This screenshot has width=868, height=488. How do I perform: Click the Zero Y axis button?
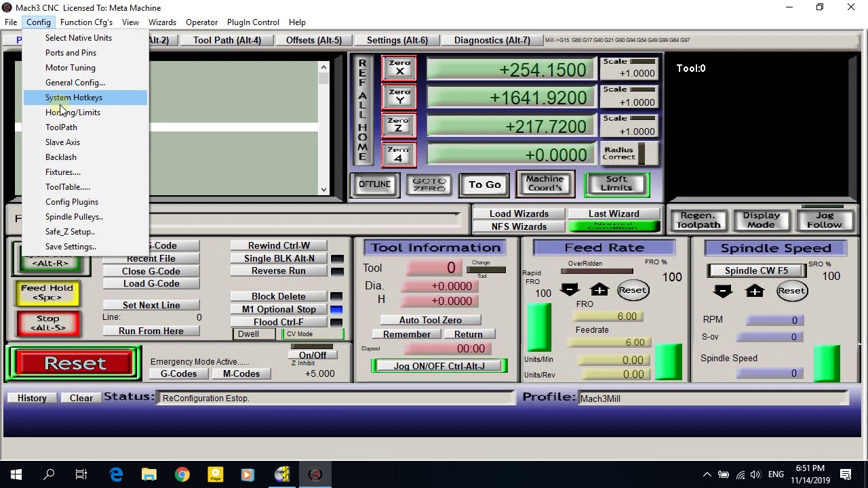coord(399,97)
